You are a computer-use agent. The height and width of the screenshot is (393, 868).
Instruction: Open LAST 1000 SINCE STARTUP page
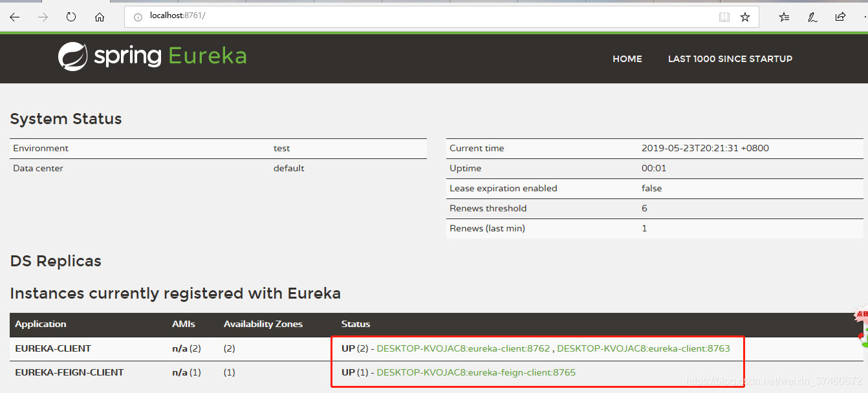click(x=730, y=59)
